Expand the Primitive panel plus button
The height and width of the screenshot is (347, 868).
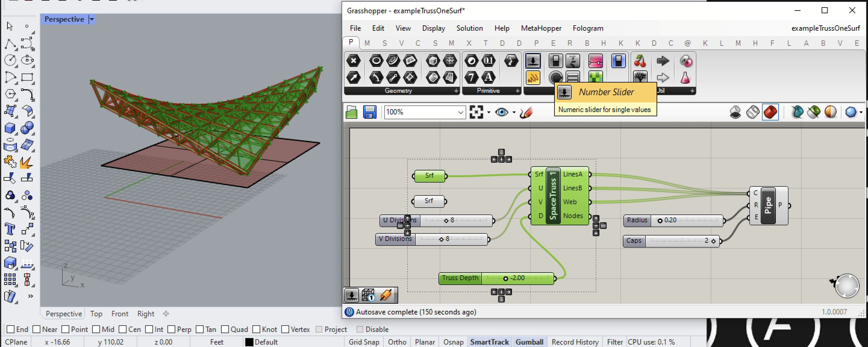click(517, 91)
